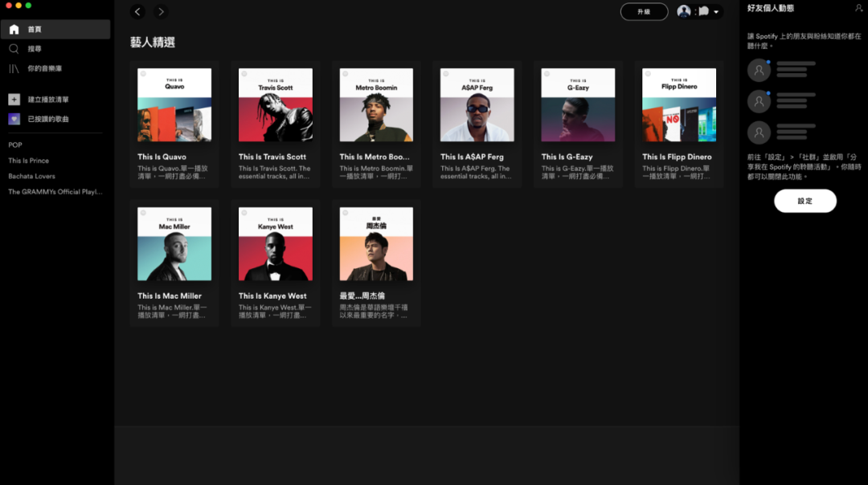Screen dimensions: 868x485
Task: Click the Search magnifier icon
Action: coord(14,49)
